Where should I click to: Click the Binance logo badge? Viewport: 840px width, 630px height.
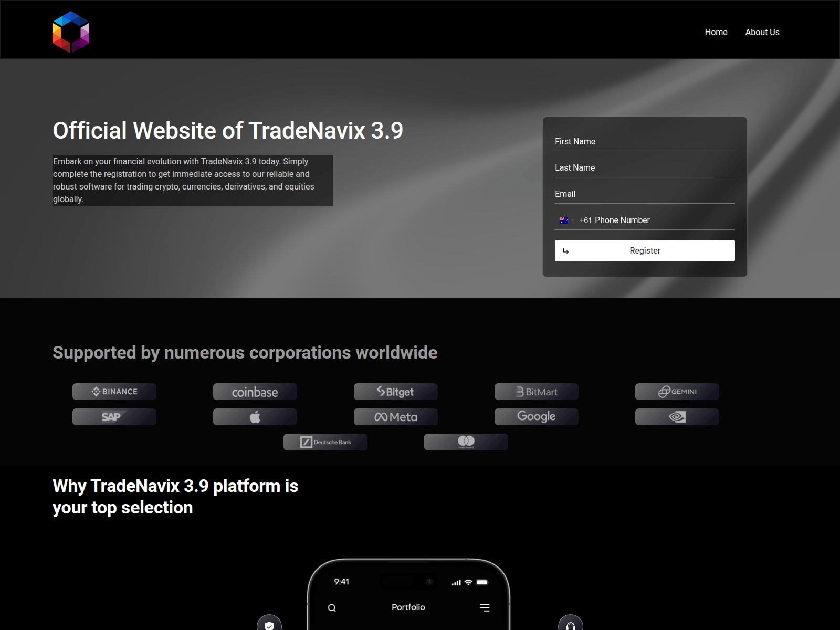tap(114, 392)
